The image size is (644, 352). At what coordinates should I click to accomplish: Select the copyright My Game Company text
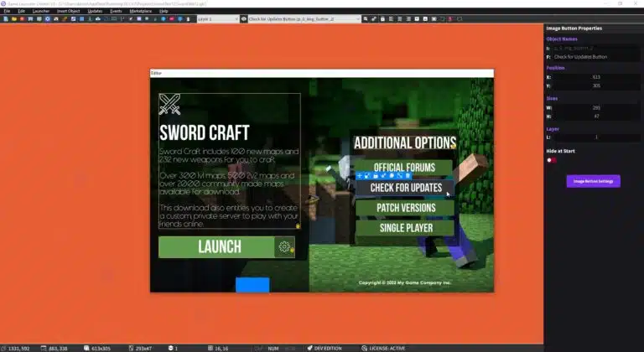(405, 282)
